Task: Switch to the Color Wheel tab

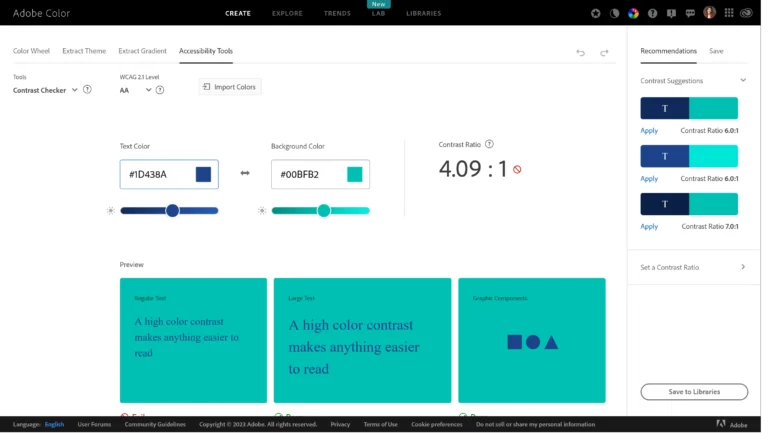Action: point(31,51)
